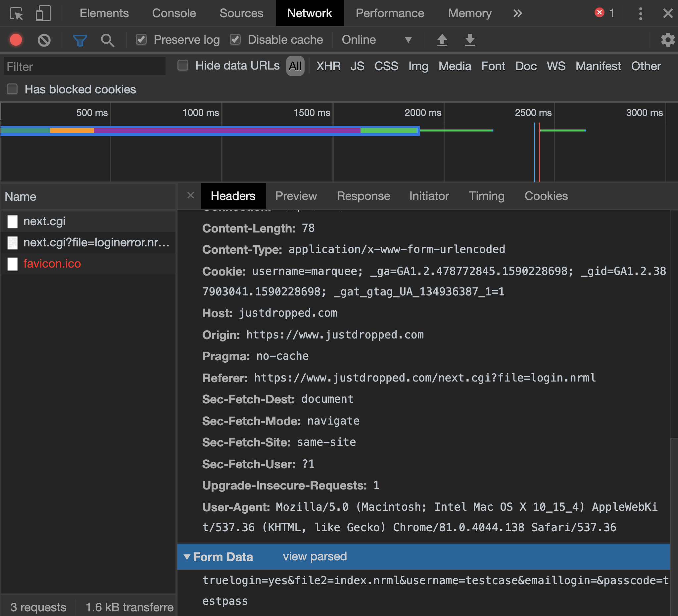Select the favicon.ico request
Screen dimensions: 678x616
click(x=52, y=264)
